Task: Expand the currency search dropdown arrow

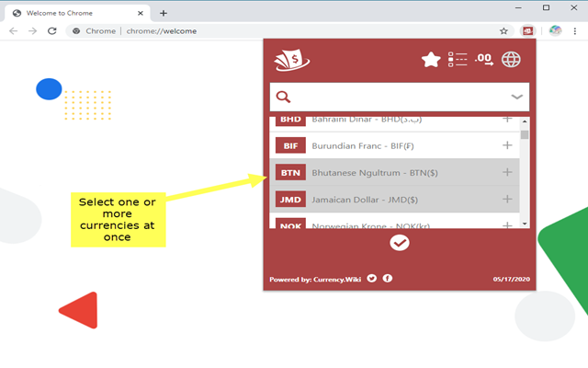Action: (x=516, y=97)
